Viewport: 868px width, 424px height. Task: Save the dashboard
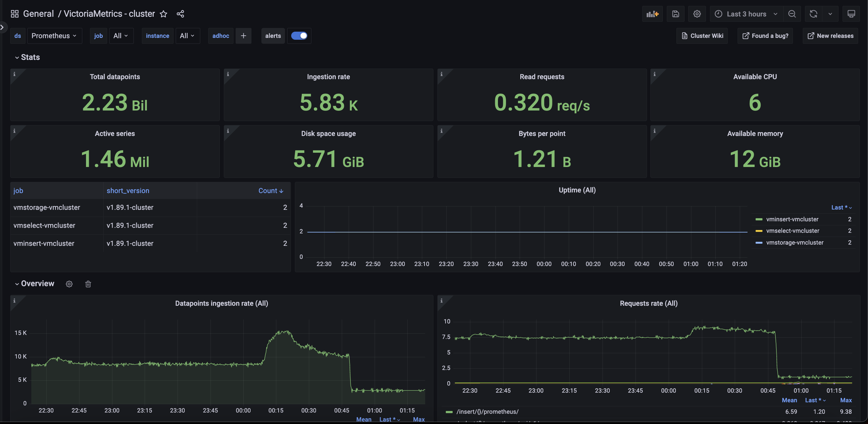point(676,14)
